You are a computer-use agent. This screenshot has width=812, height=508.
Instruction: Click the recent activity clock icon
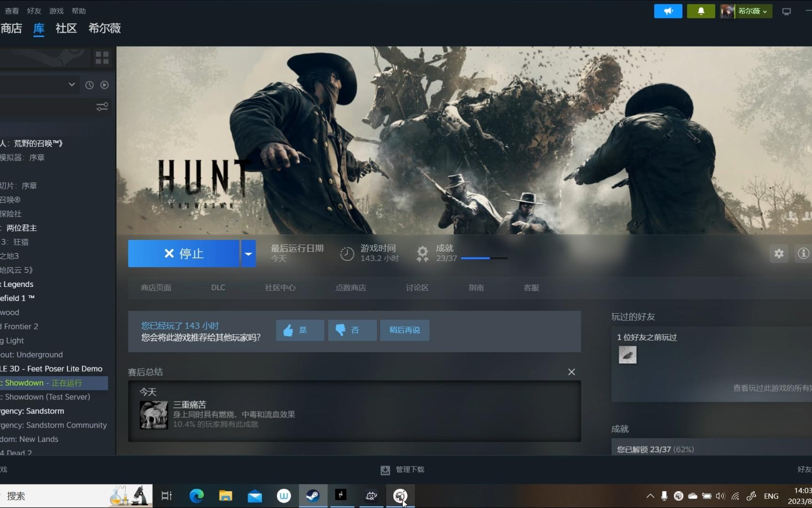point(89,85)
